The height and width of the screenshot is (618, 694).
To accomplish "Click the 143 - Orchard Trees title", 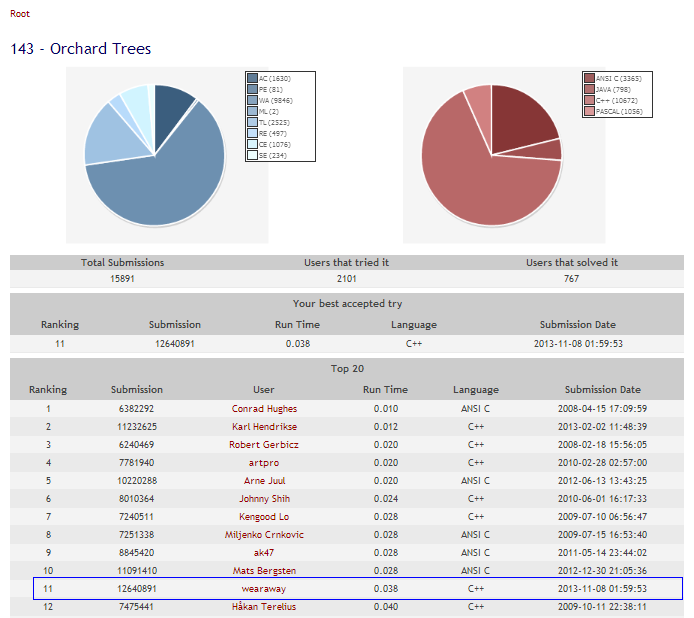I will pyautogui.click(x=81, y=49).
